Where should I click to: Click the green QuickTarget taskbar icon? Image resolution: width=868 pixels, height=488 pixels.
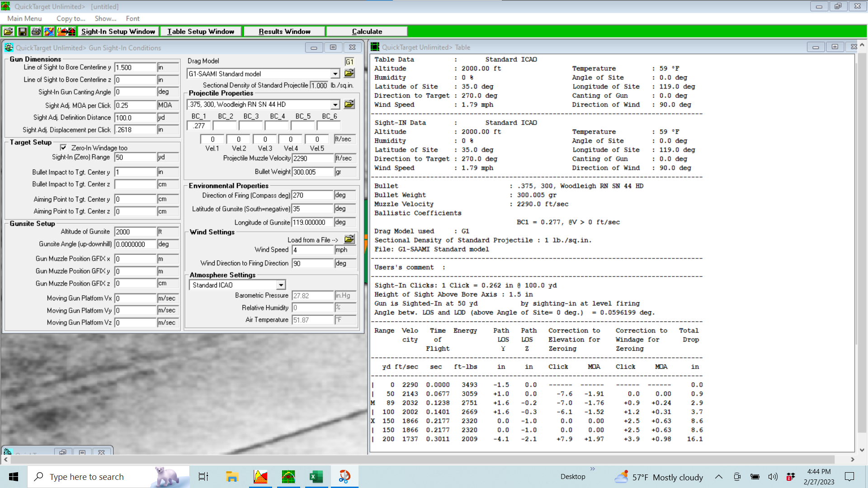pyautogui.click(x=288, y=477)
